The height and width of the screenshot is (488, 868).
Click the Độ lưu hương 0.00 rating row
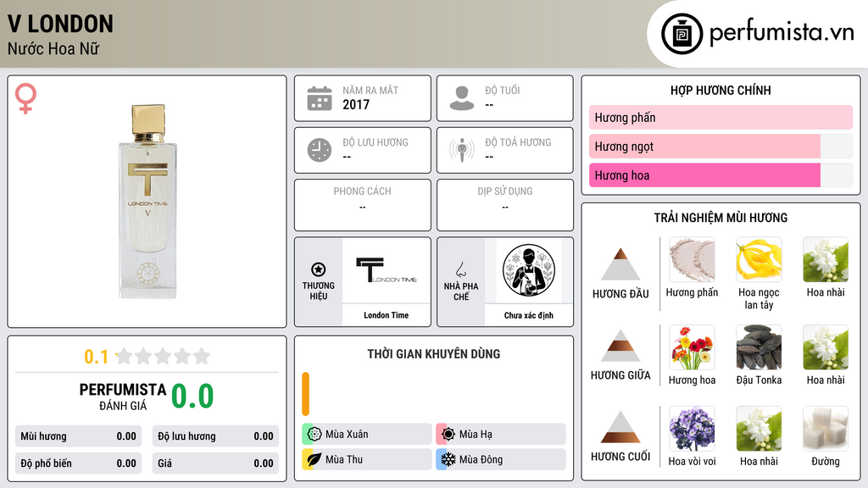215,436
